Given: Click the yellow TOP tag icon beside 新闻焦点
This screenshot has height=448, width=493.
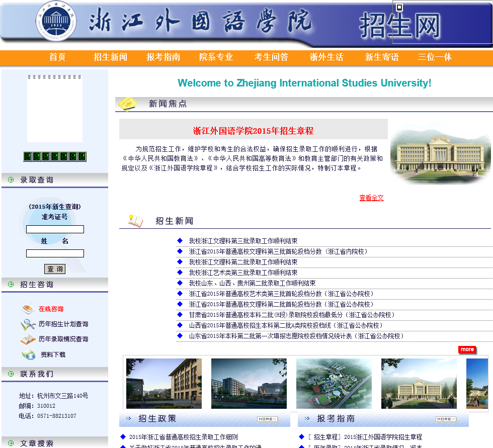Looking at the screenshot, I should pyautogui.click(x=127, y=104).
